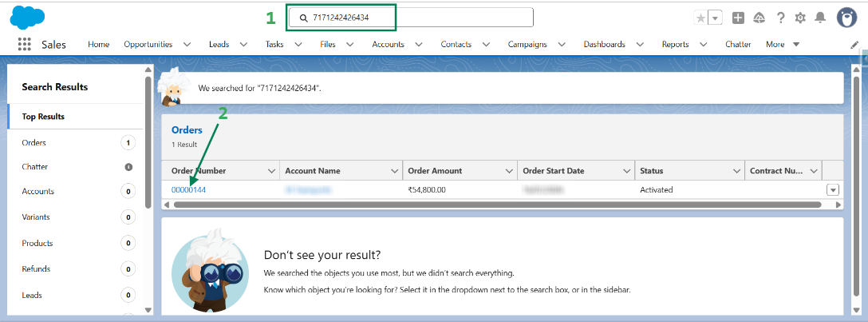Image resolution: width=868 pixels, height=322 pixels.
Task: Click the sidebar down scroll arrow
Action: click(148, 310)
